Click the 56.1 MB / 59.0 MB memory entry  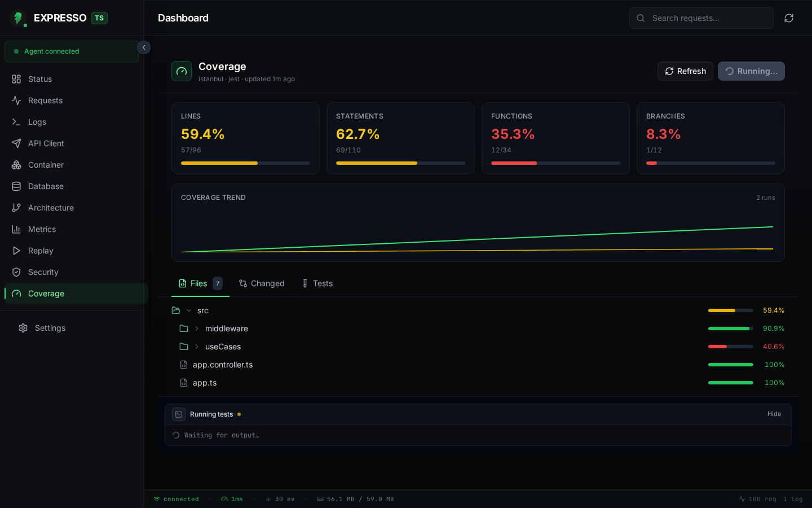point(355,499)
